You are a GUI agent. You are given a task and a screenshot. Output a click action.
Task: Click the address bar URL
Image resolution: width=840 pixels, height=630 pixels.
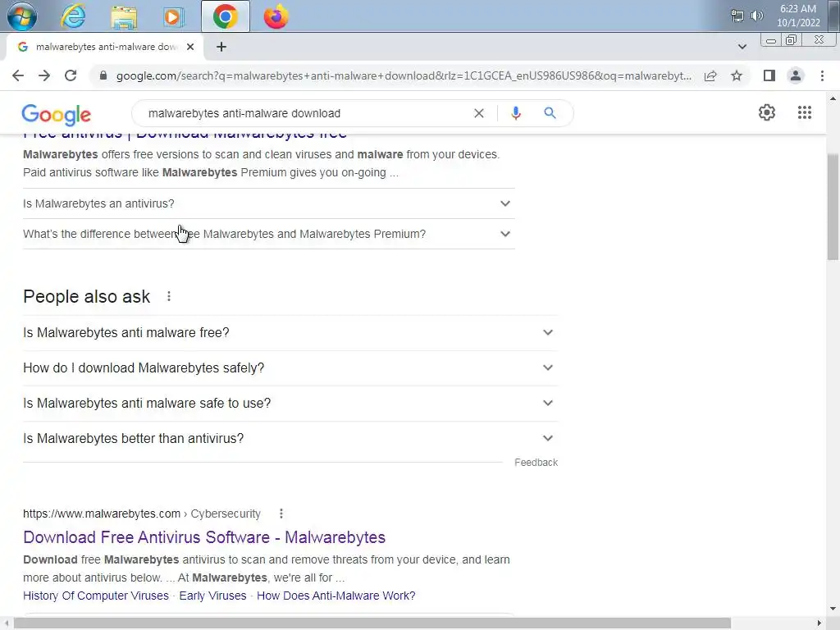pos(404,75)
